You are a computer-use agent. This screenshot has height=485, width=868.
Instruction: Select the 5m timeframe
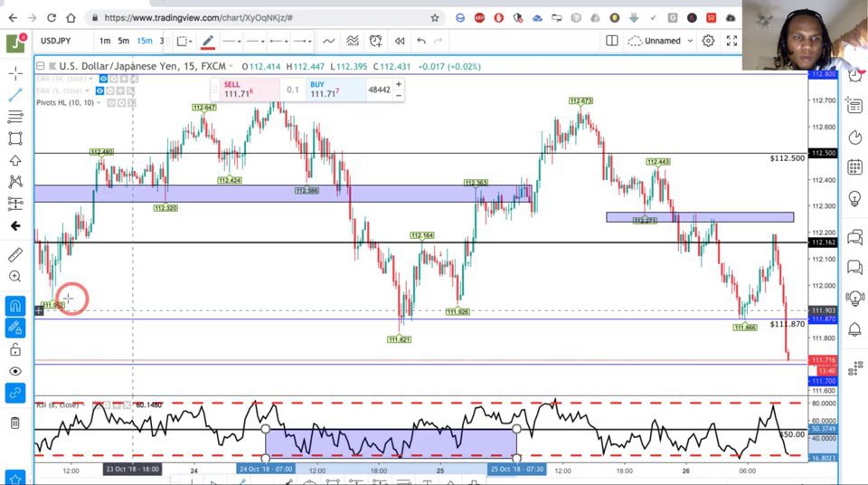pos(124,41)
